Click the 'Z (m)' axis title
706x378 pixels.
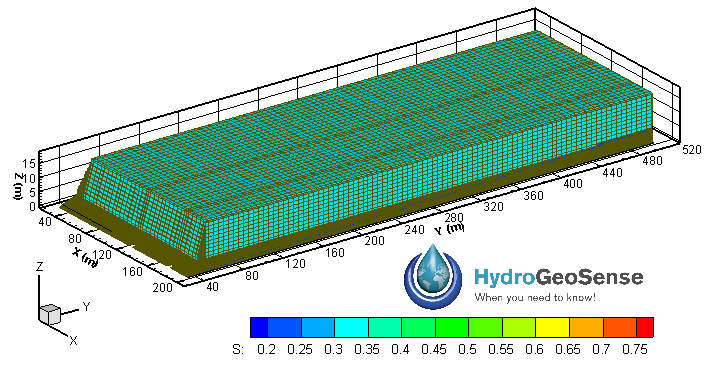(18, 187)
